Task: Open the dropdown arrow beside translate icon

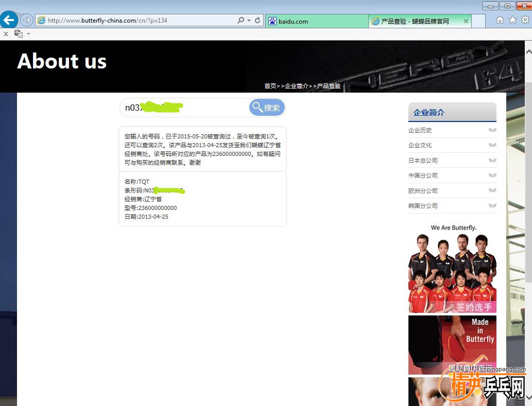Action: pyautogui.click(x=28, y=34)
